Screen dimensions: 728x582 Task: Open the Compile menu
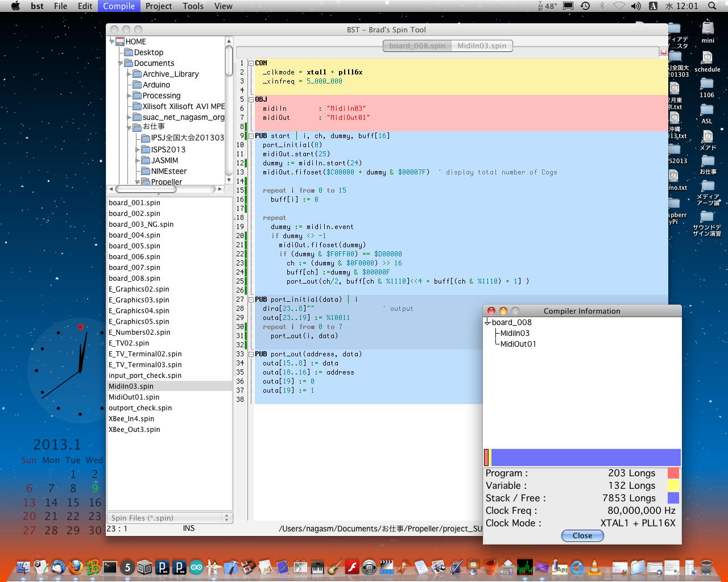119,6
